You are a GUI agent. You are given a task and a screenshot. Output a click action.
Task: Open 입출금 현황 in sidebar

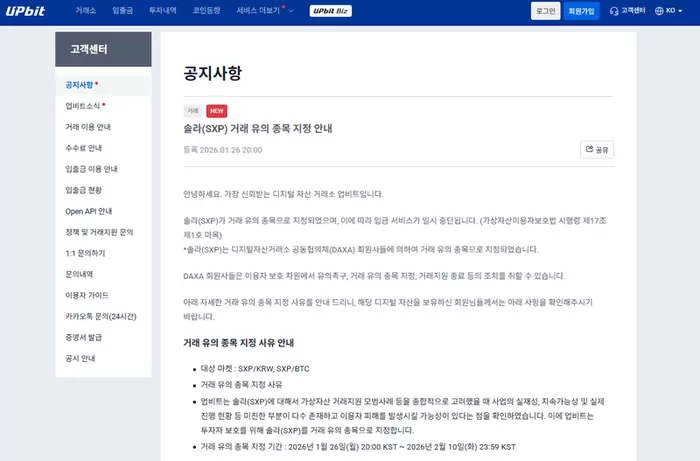coord(83,190)
